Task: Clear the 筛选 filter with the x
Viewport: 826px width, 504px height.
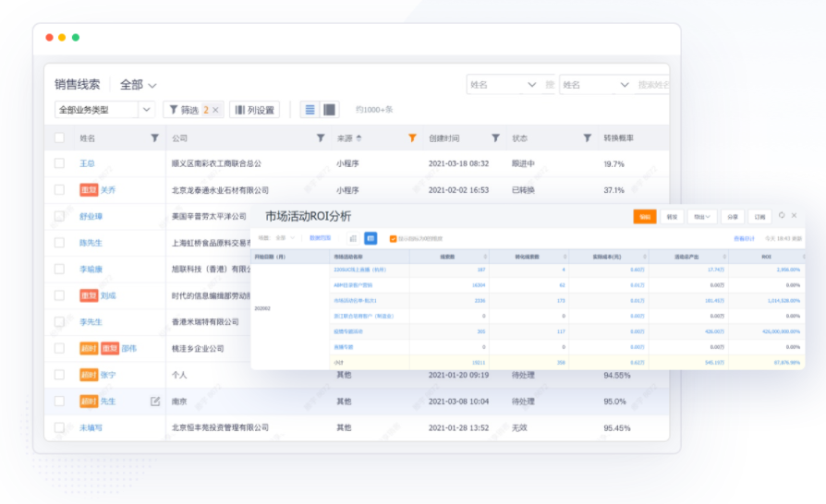Action: tap(215, 110)
